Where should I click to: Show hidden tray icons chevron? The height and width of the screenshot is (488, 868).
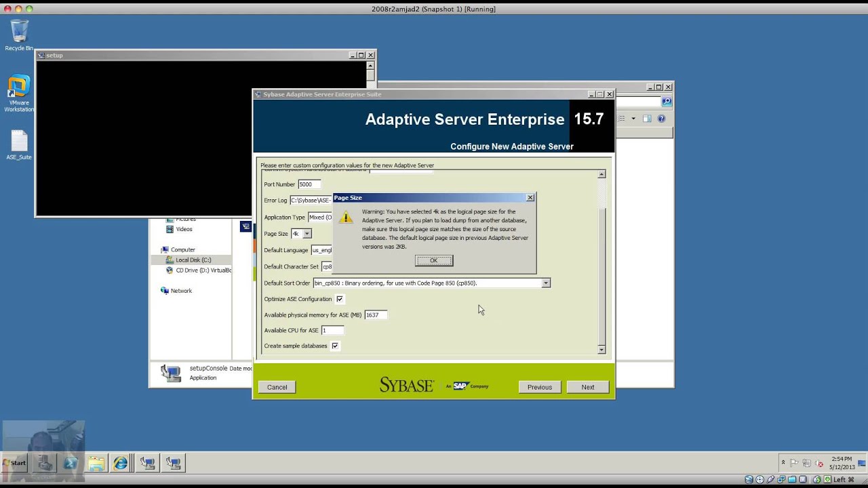[783, 463]
